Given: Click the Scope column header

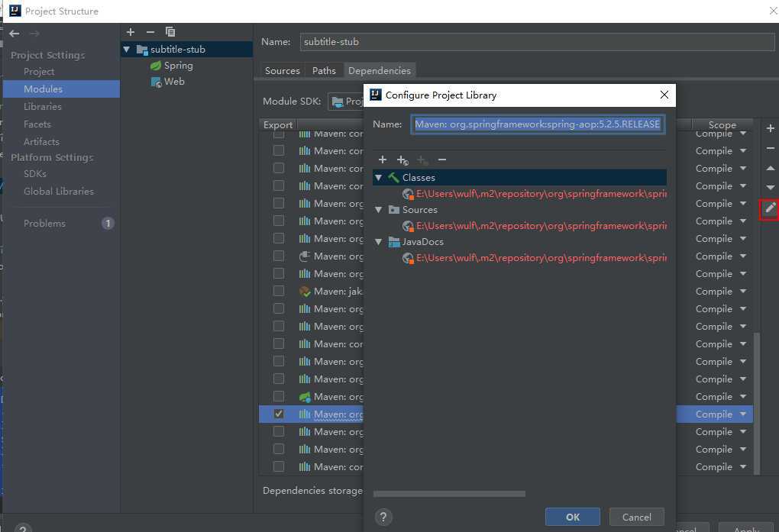Looking at the screenshot, I should click(722, 124).
